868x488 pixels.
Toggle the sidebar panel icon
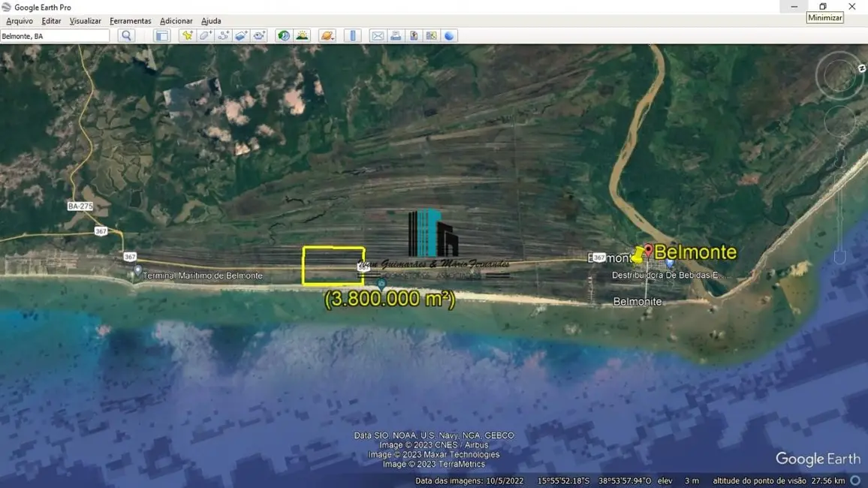click(x=161, y=36)
